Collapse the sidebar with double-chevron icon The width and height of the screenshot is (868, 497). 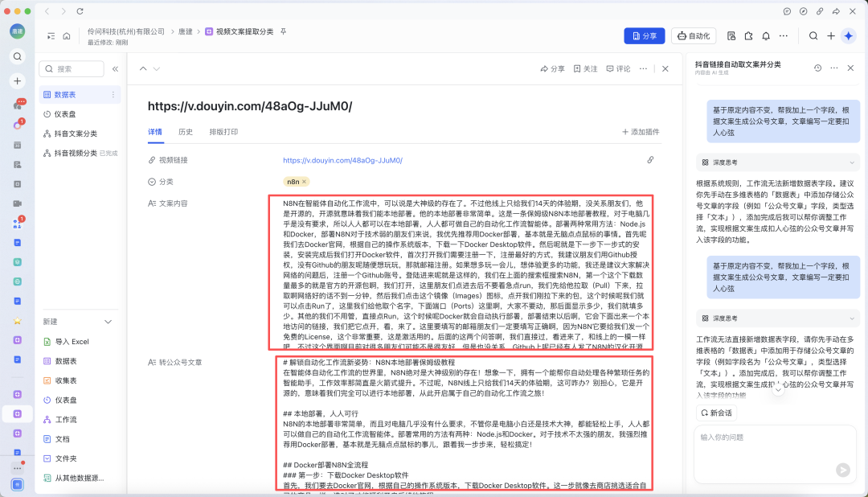click(115, 69)
